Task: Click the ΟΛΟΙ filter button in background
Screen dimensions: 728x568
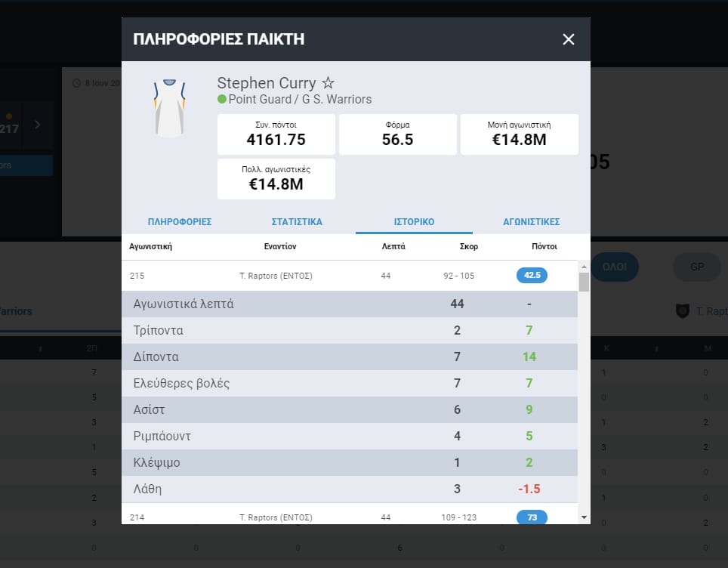Action: [x=615, y=267]
